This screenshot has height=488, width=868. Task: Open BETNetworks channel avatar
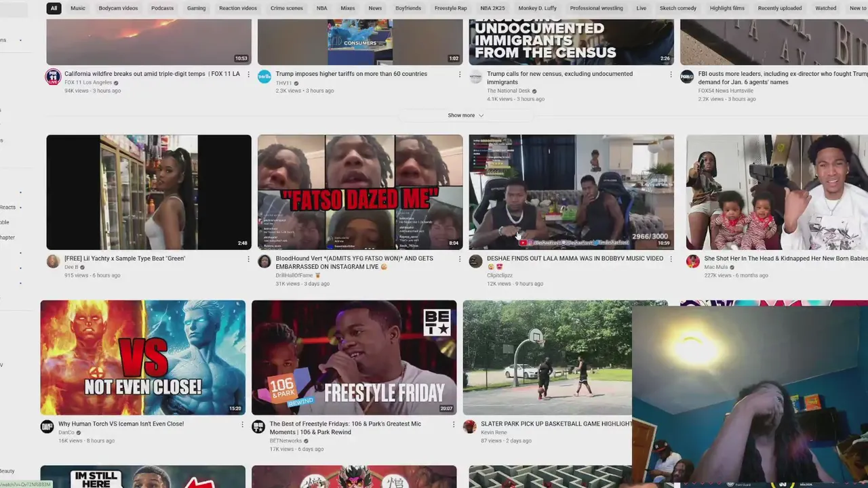[x=258, y=427]
